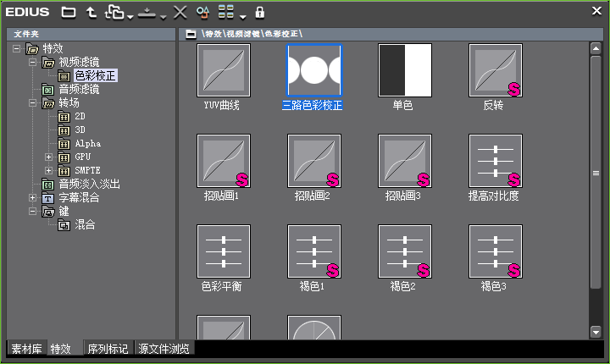Click the delete X icon in toolbar
This screenshot has height=364, width=610.
pos(180,12)
